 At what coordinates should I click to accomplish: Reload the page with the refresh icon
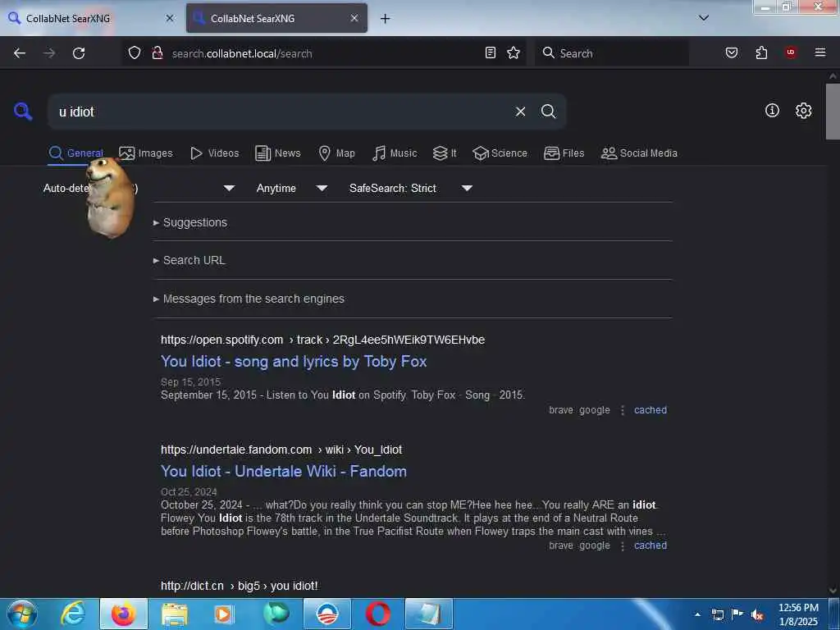tap(79, 53)
